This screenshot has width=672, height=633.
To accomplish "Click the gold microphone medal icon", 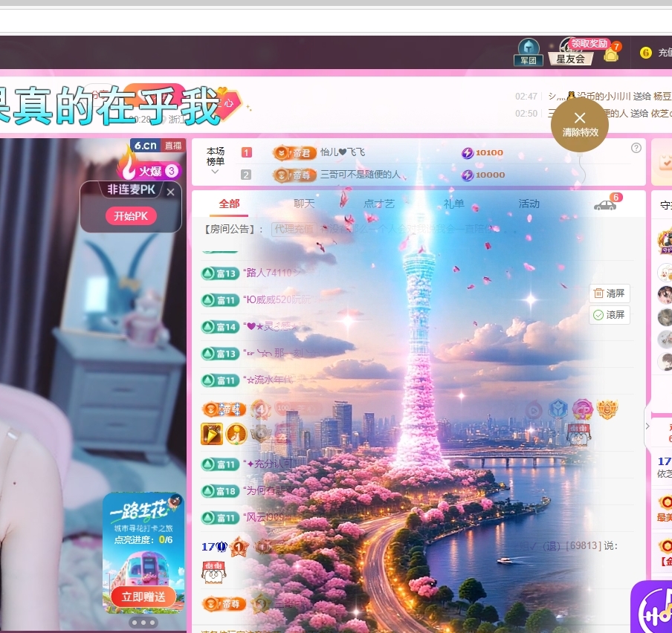I will (x=236, y=435).
